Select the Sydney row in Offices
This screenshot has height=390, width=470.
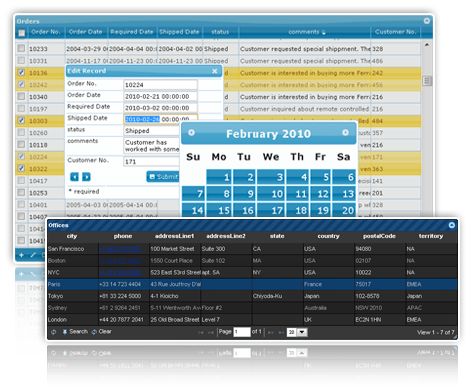252,308
